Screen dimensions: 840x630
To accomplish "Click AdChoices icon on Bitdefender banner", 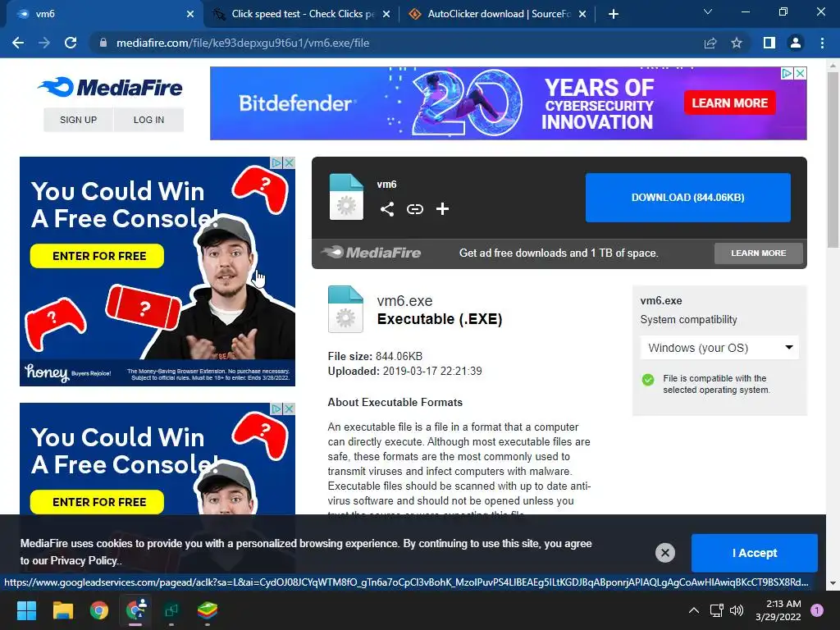I will click(787, 73).
